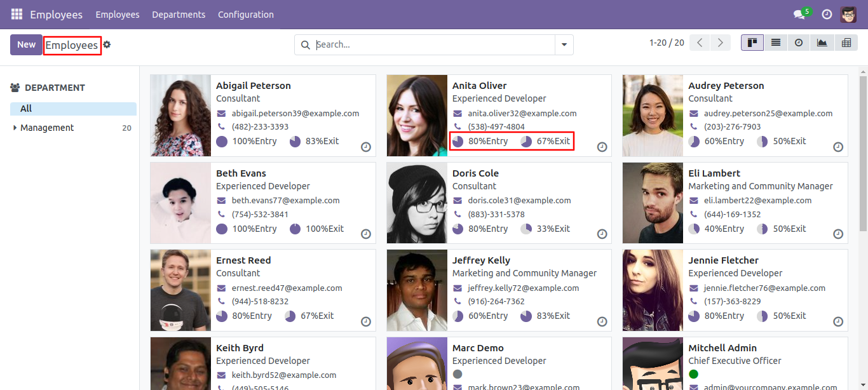The width and height of the screenshot is (868, 390).
Task: Click the 1-20 / 20 pager counter
Action: (x=667, y=43)
